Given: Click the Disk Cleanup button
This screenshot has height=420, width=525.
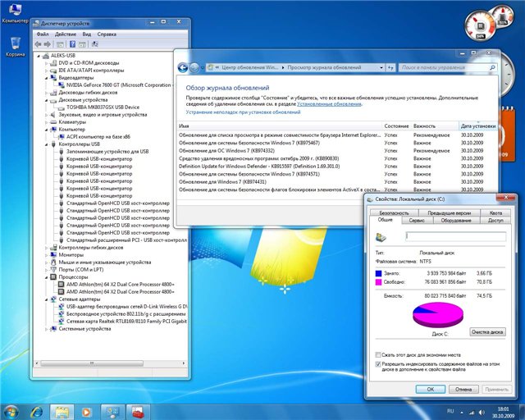Looking at the screenshot, I should coord(487,332).
